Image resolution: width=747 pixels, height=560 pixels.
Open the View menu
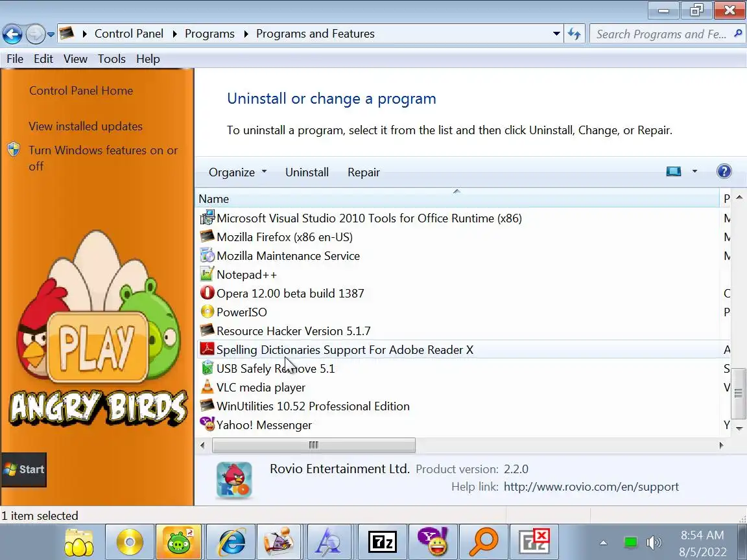(75, 59)
